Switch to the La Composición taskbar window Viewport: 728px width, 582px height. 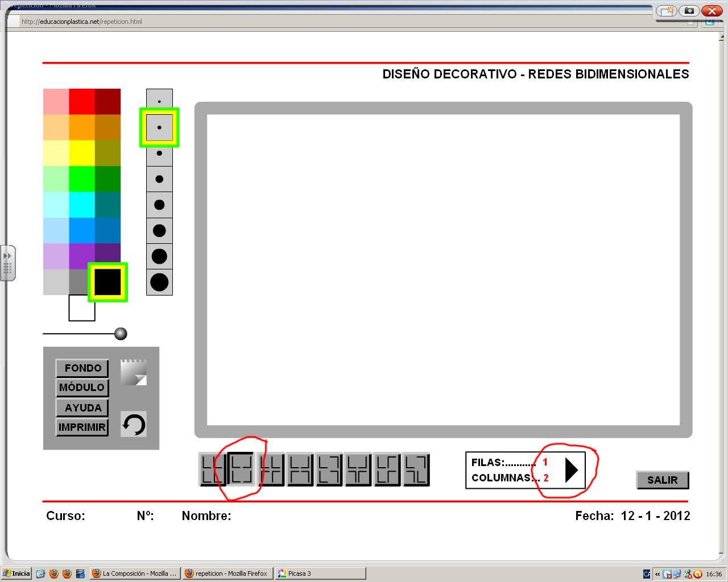pos(135,573)
